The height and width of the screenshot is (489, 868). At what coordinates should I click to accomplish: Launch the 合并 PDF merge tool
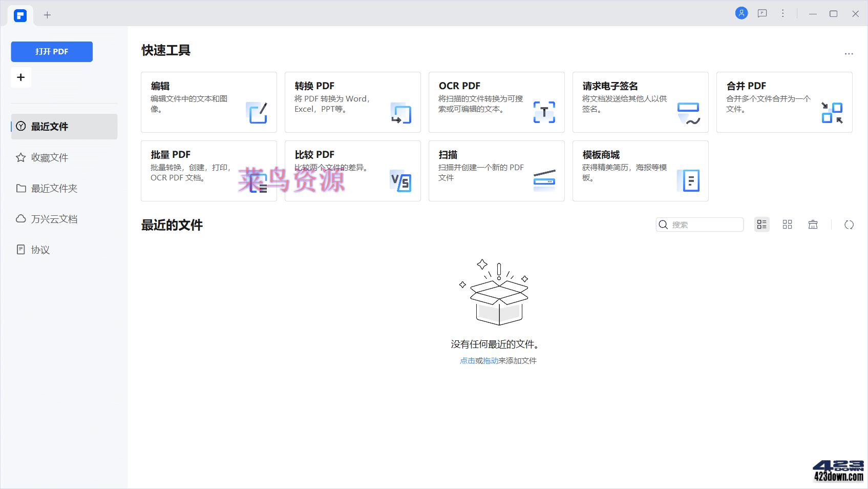784,102
